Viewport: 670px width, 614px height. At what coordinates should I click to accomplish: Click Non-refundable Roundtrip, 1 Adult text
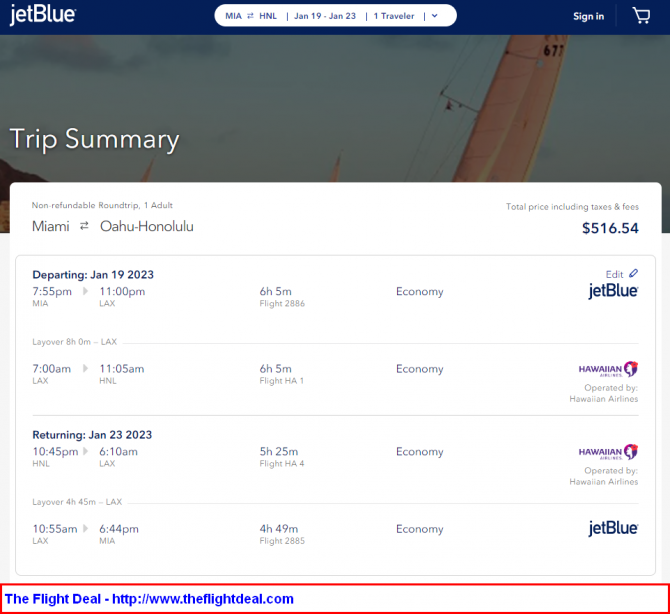102,206
